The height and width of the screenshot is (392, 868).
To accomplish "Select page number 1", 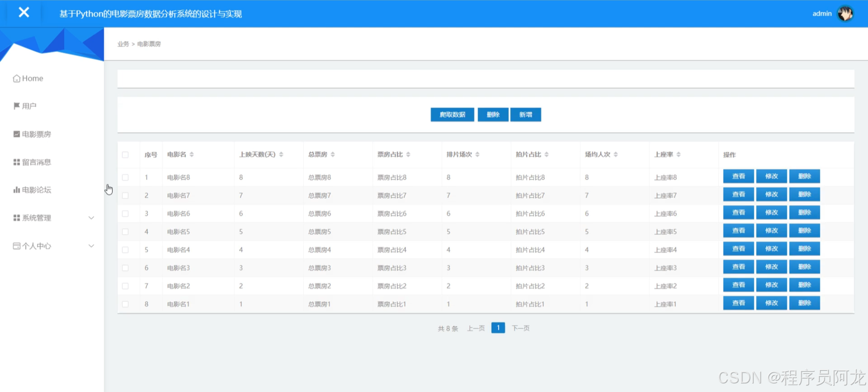I will tap(498, 328).
